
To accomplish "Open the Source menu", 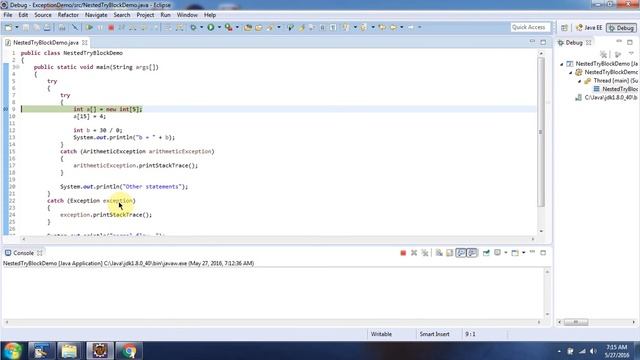I will (43, 15).
